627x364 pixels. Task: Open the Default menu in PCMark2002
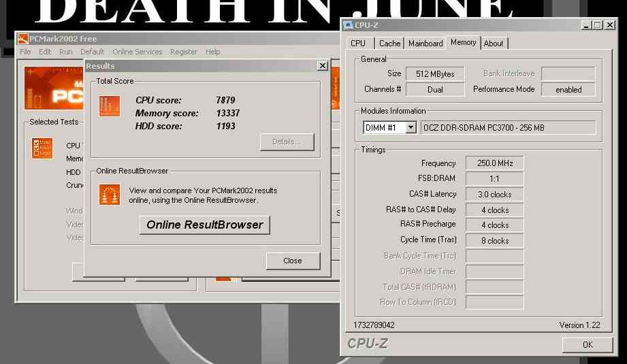[x=93, y=52]
